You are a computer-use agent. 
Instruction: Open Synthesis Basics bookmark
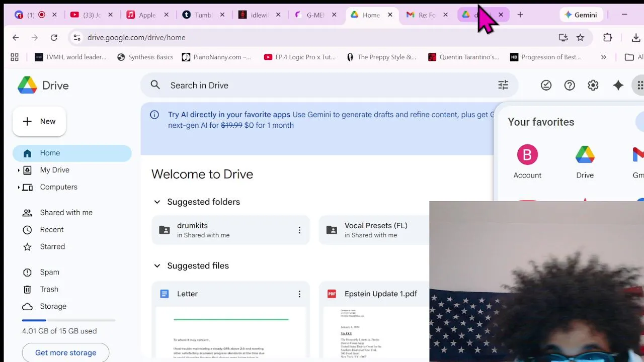[x=145, y=57]
